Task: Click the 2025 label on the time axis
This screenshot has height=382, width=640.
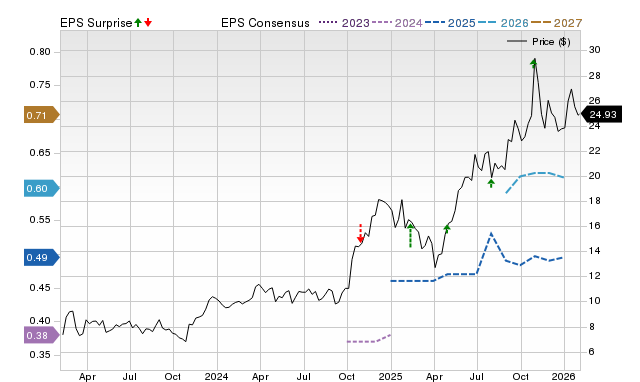Action: pyautogui.click(x=390, y=376)
